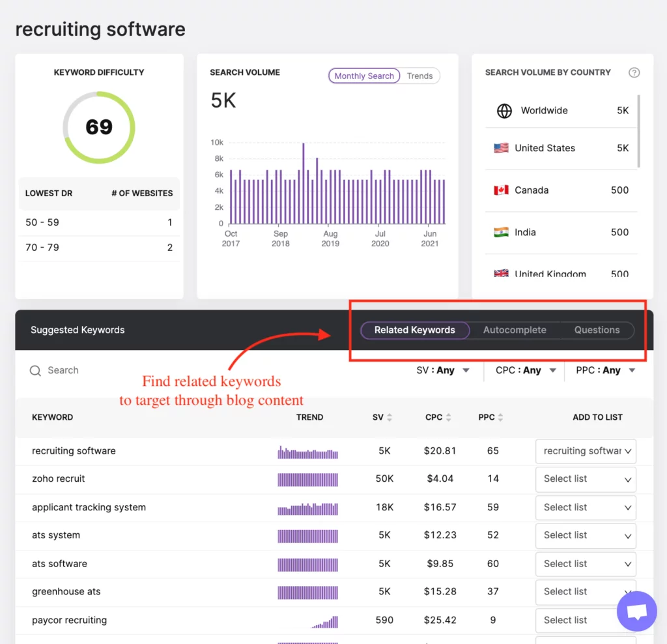Select the Monthly Search view
667x644 pixels.
click(363, 76)
